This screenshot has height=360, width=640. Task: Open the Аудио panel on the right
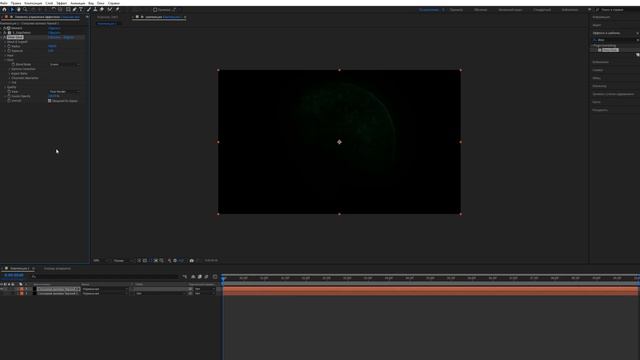pos(597,25)
